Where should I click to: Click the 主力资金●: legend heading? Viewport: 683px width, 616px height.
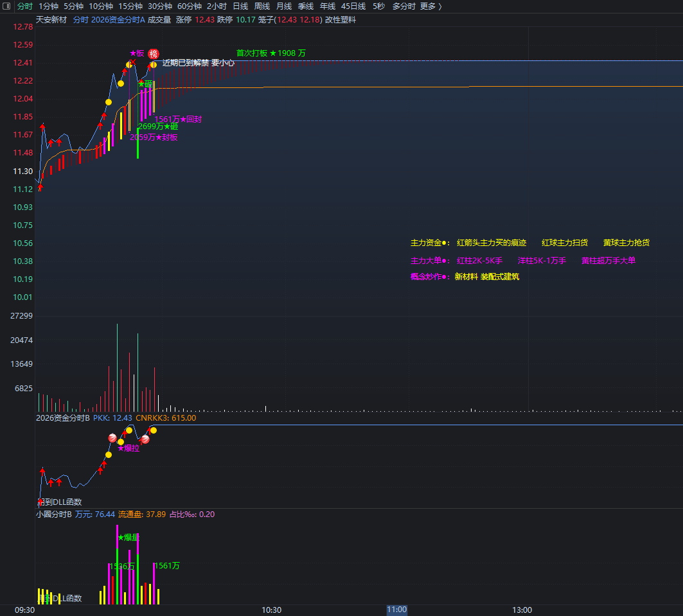click(x=430, y=243)
